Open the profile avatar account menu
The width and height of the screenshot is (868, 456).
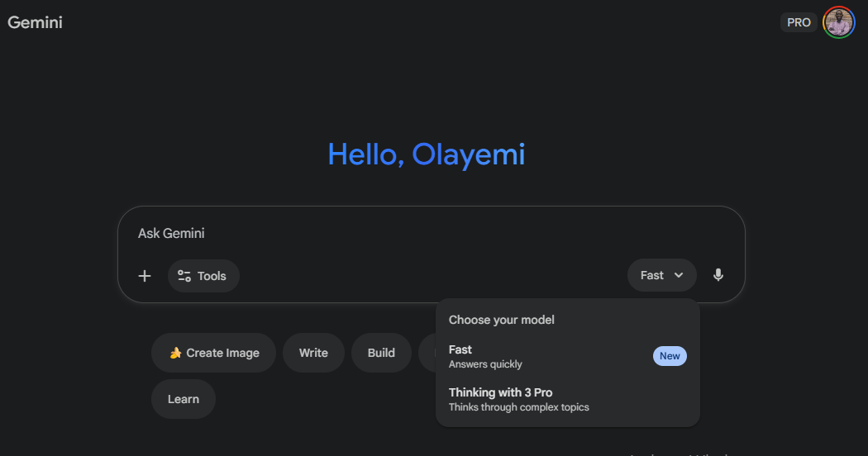838,22
